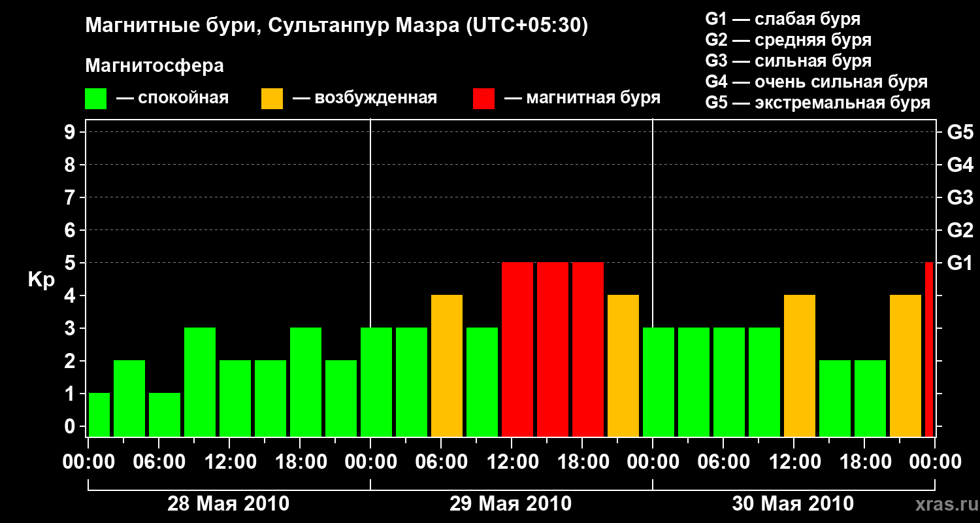Click the final 00:00 label at axis end
The height and width of the screenshot is (523, 980).
pyautogui.click(x=935, y=462)
